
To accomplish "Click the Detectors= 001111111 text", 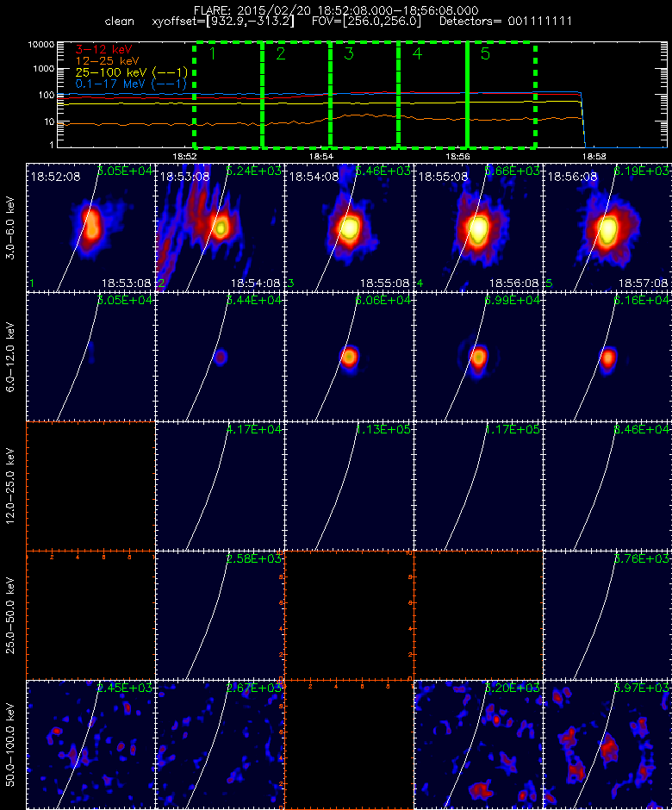I will [505, 22].
